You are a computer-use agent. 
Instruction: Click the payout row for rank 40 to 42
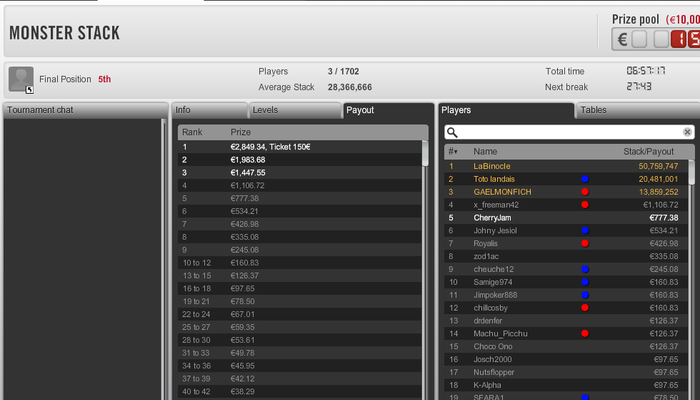(300, 392)
